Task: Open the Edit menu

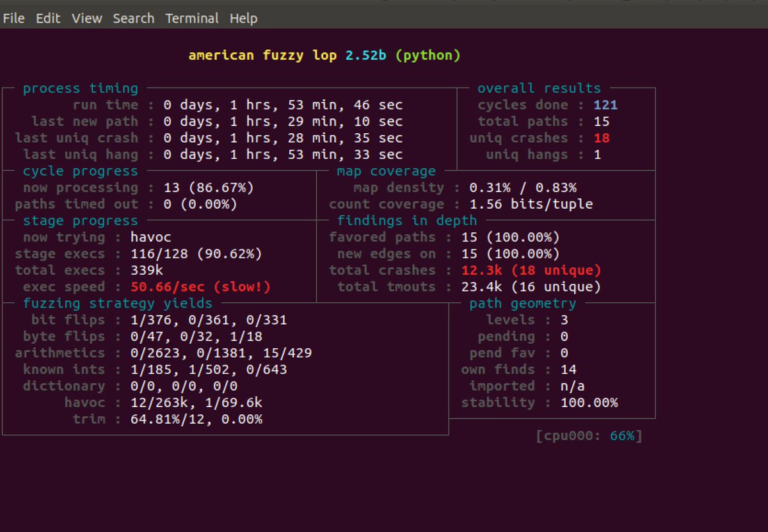Action: pos(48,19)
